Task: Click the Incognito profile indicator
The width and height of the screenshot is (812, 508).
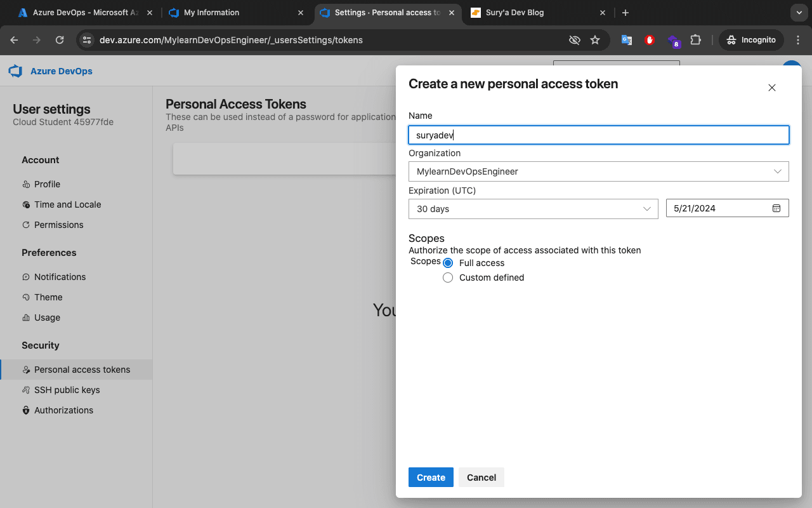Action: coord(751,40)
